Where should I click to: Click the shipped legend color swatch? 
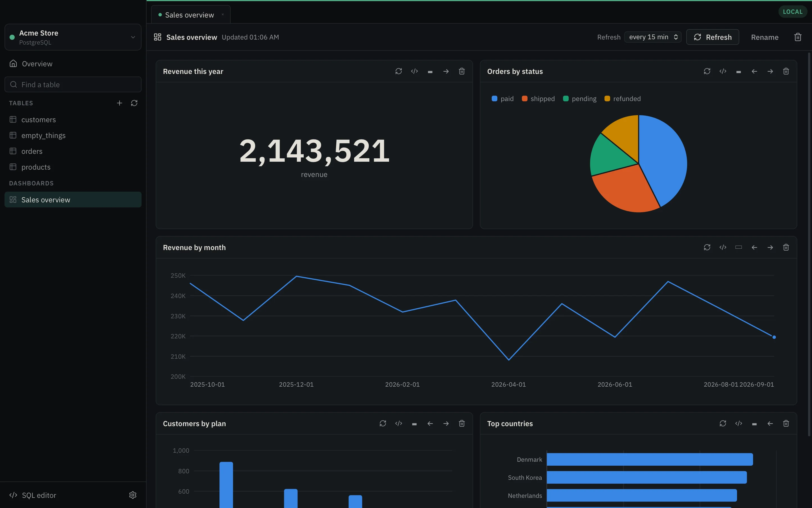(524, 98)
